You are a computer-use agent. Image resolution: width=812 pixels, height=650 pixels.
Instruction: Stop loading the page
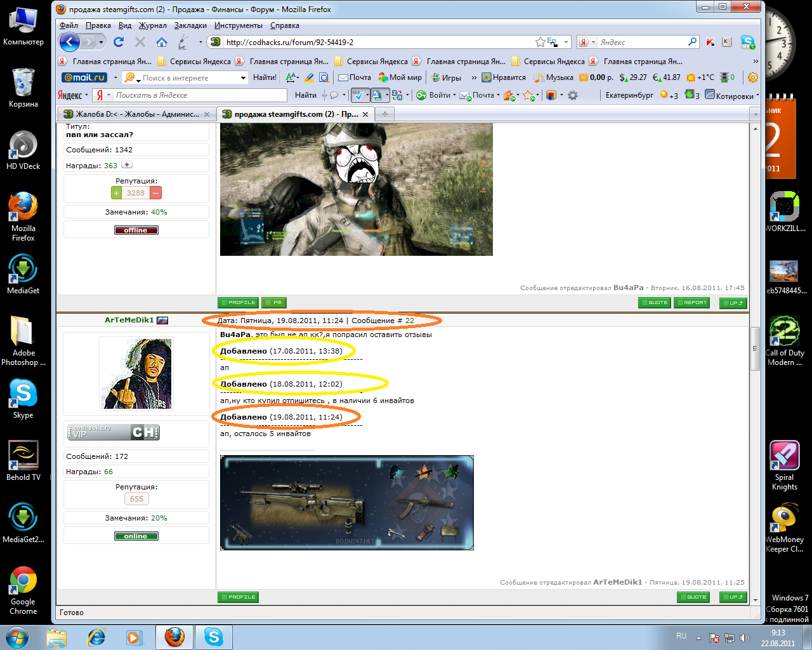(x=140, y=42)
